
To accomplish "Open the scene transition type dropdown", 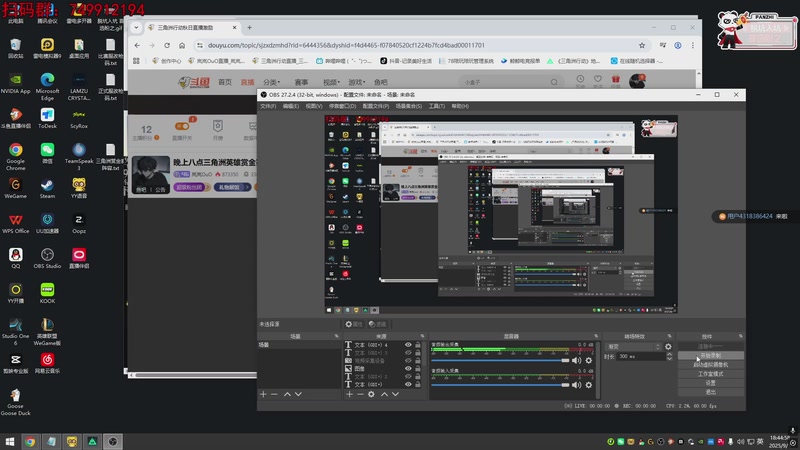I will (x=632, y=346).
